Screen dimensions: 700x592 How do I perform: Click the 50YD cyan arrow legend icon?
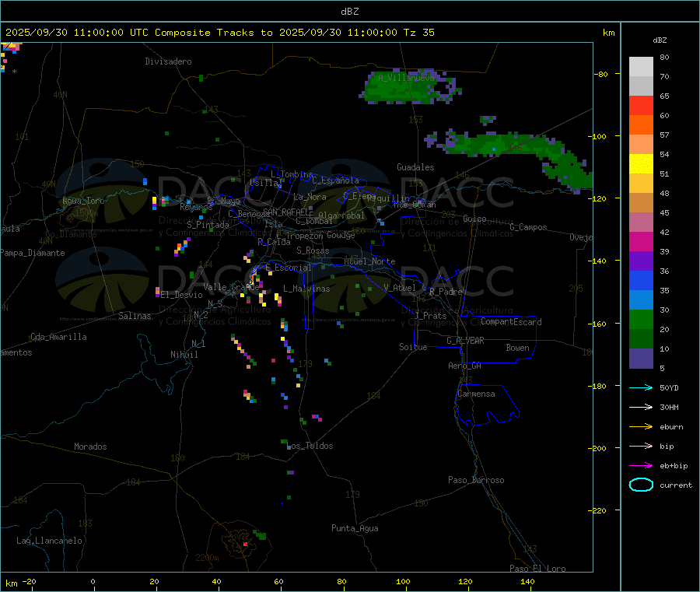tap(641, 387)
